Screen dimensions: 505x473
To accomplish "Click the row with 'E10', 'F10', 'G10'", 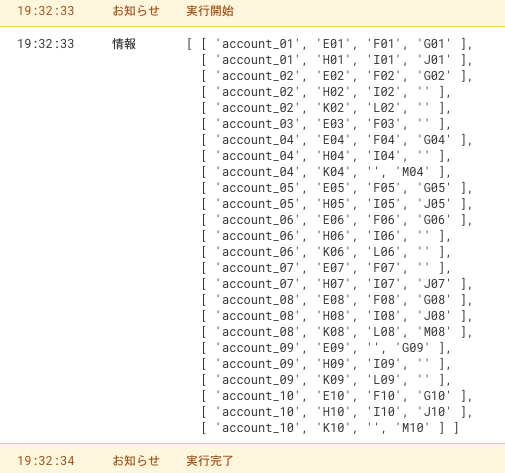I will [x=337, y=396].
